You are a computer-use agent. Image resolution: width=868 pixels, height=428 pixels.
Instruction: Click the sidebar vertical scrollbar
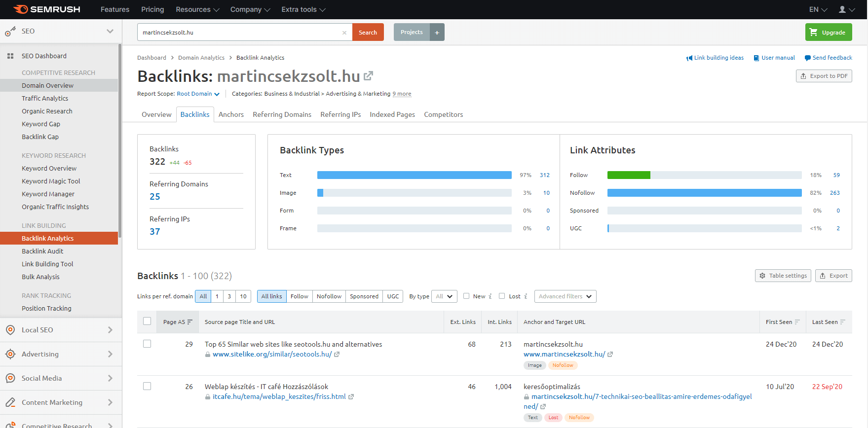120,141
